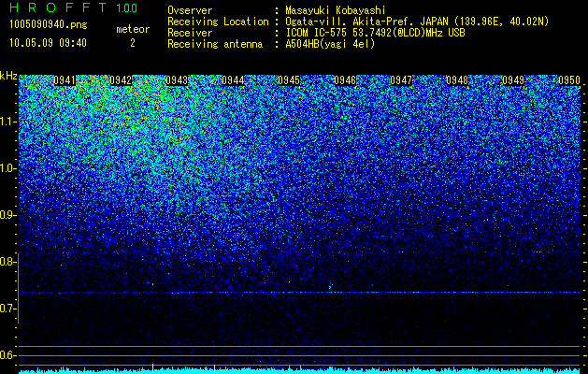Click the 0949 time marker
The height and width of the screenshot is (374, 588).
513,80
